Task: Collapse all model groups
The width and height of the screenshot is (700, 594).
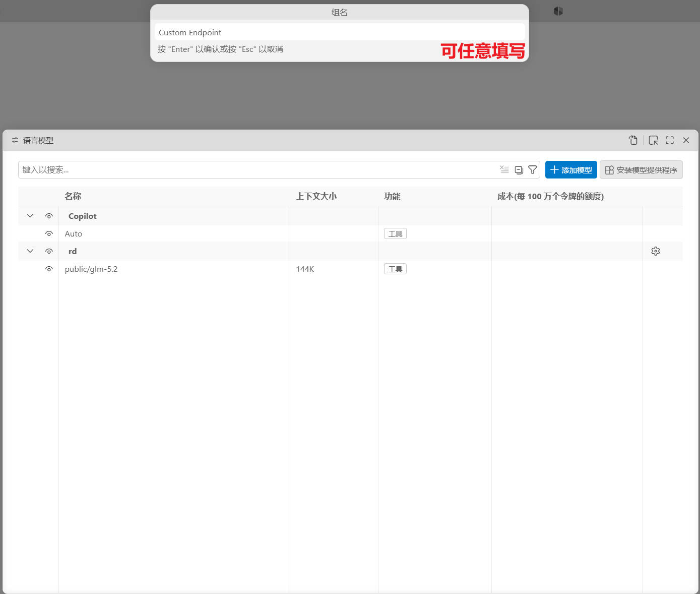Action: tap(519, 170)
